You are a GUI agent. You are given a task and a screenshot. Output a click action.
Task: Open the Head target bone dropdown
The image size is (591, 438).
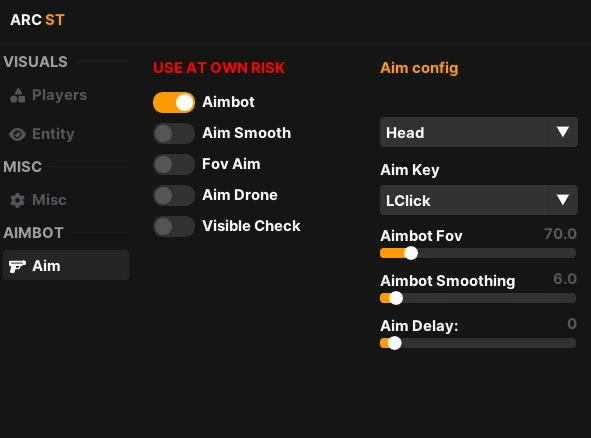tap(479, 132)
